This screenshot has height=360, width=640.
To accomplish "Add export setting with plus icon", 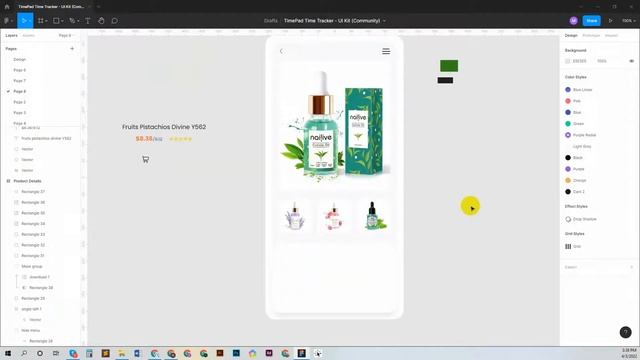I will pyautogui.click(x=631, y=267).
